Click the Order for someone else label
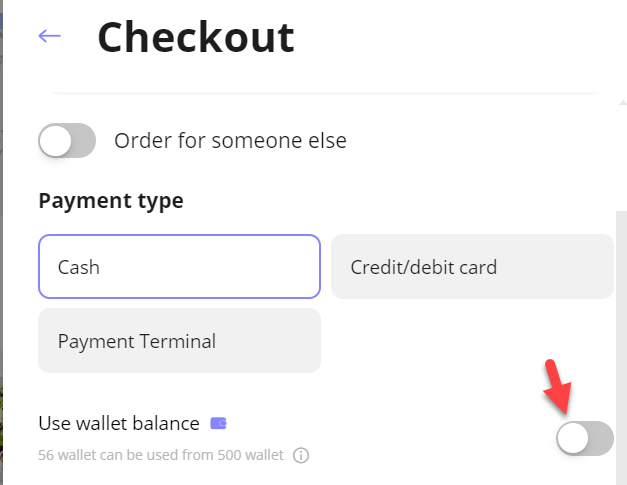 230,141
